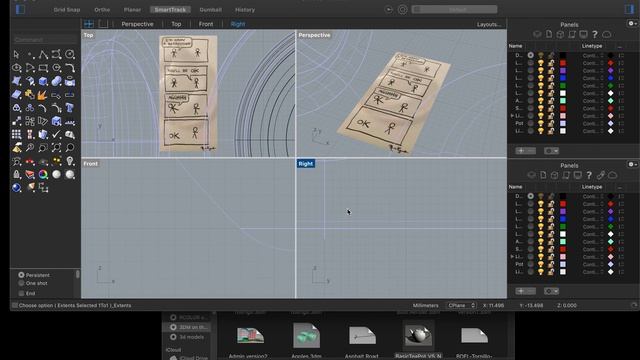Open the gear menu of lower Panels
The image size is (640, 360).
(x=632, y=164)
